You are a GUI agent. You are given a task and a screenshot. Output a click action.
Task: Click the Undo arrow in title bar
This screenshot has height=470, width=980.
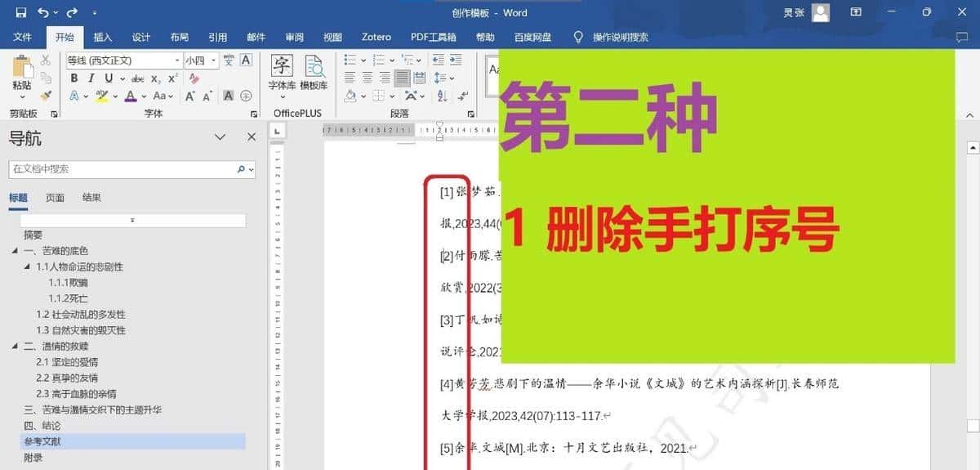point(44,12)
